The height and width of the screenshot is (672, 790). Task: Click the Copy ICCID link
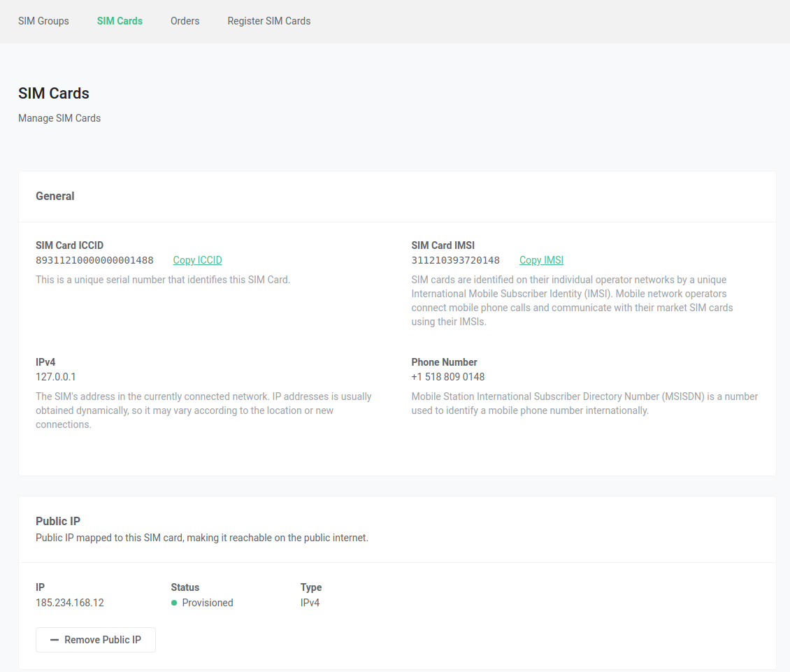[197, 260]
